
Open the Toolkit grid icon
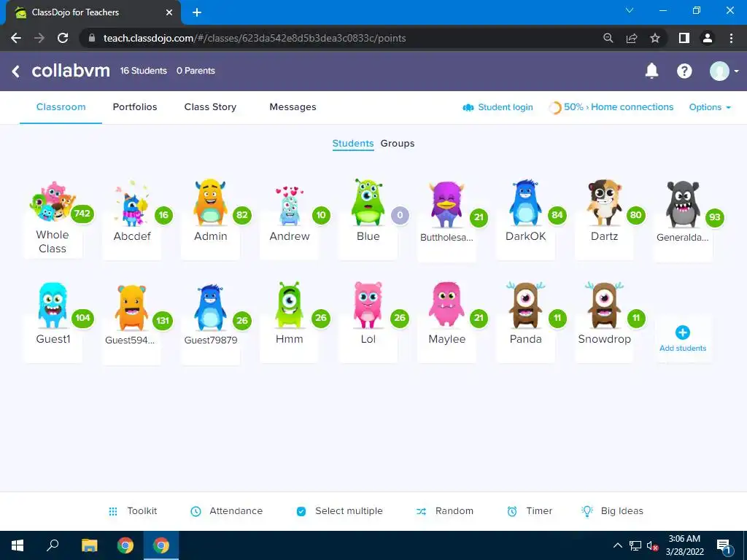pyautogui.click(x=113, y=511)
